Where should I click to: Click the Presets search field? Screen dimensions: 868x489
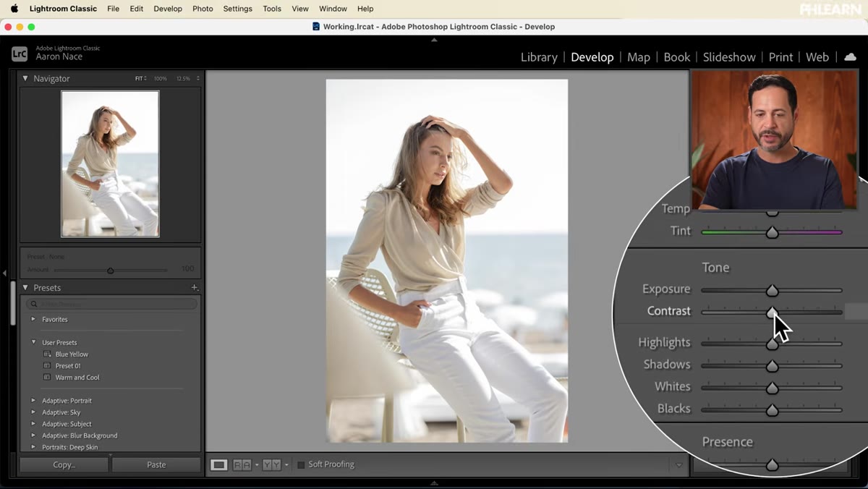coord(111,304)
